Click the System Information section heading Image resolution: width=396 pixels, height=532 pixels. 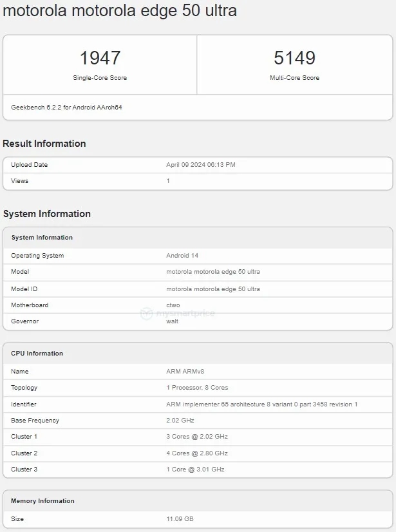tap(47, 214)
